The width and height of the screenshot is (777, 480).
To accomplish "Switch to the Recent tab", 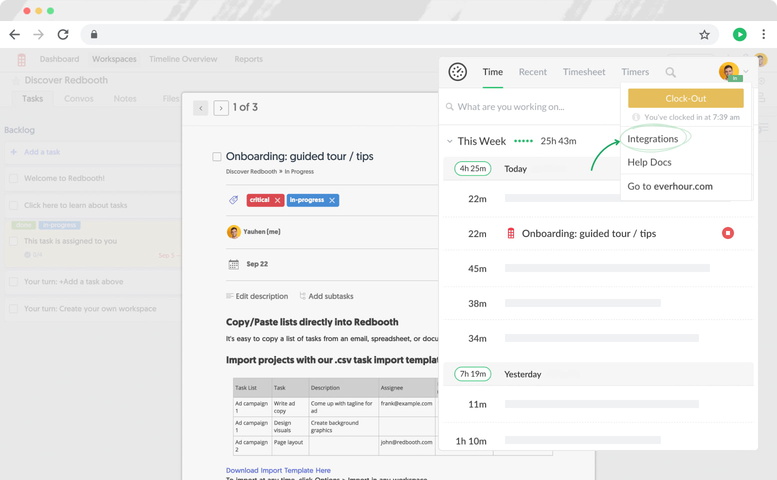I will (533, 72).
